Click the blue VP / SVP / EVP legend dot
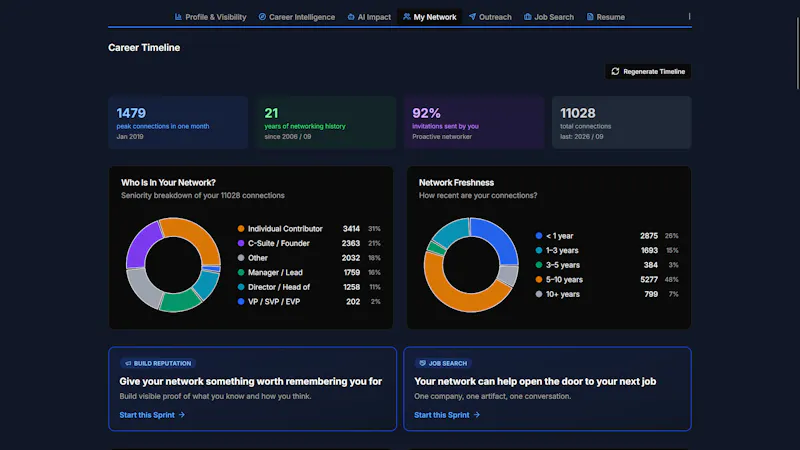The width and height of the screenshot is (800, 450). [x=241, y=302]
